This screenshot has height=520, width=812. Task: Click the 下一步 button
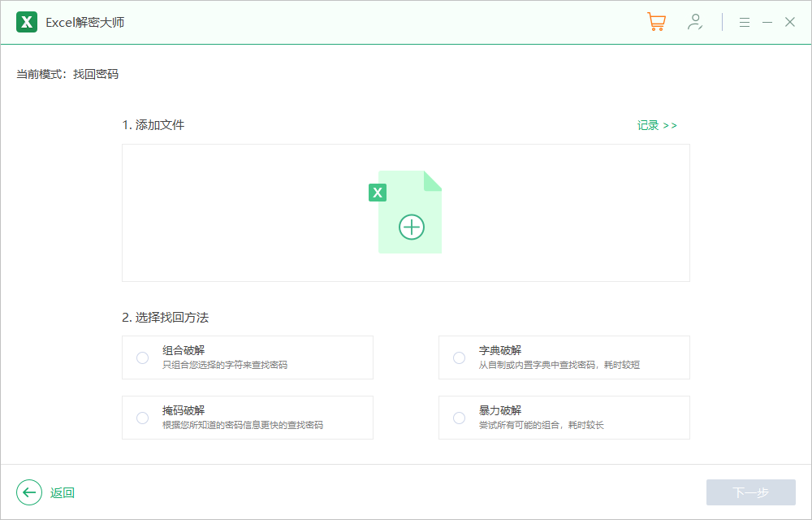click(751, 492)
